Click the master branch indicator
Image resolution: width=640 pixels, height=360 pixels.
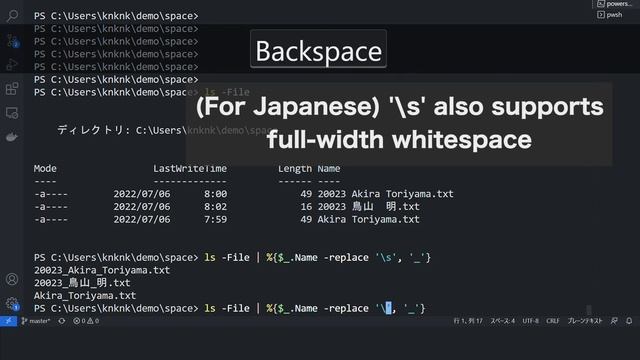(x=36, y=321)
